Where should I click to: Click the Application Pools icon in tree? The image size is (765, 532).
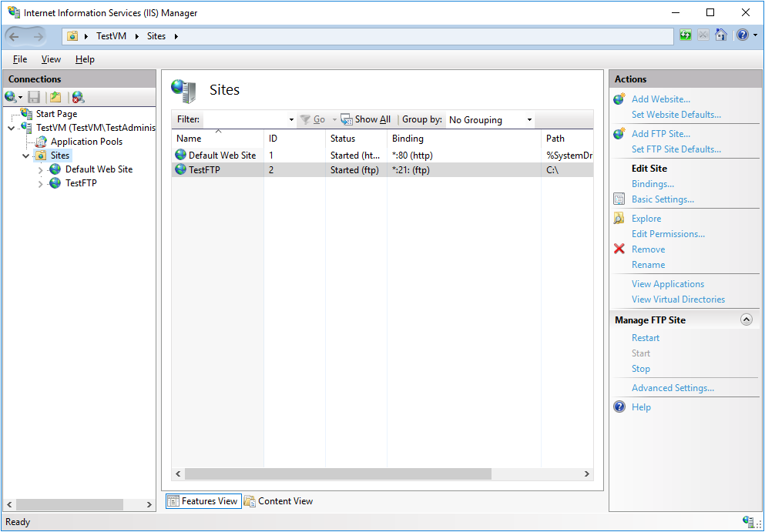click(42, 142)
